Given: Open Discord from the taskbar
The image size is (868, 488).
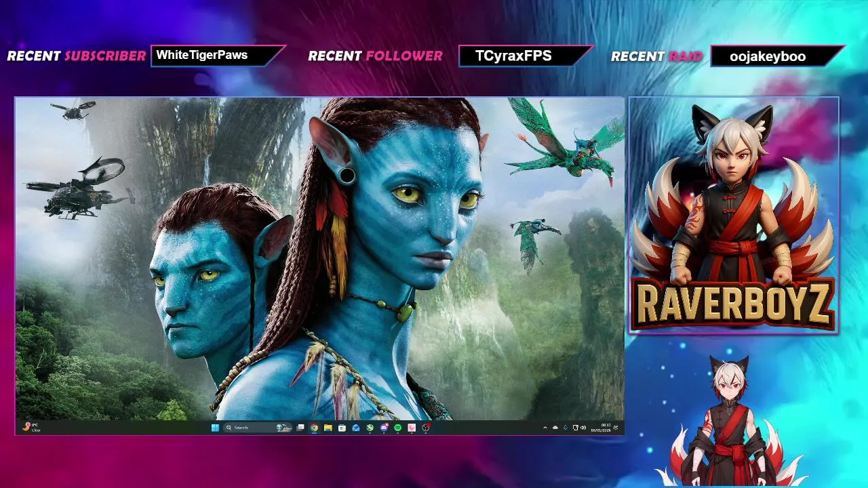Looking at the screenshot, I should click(384, 428).
